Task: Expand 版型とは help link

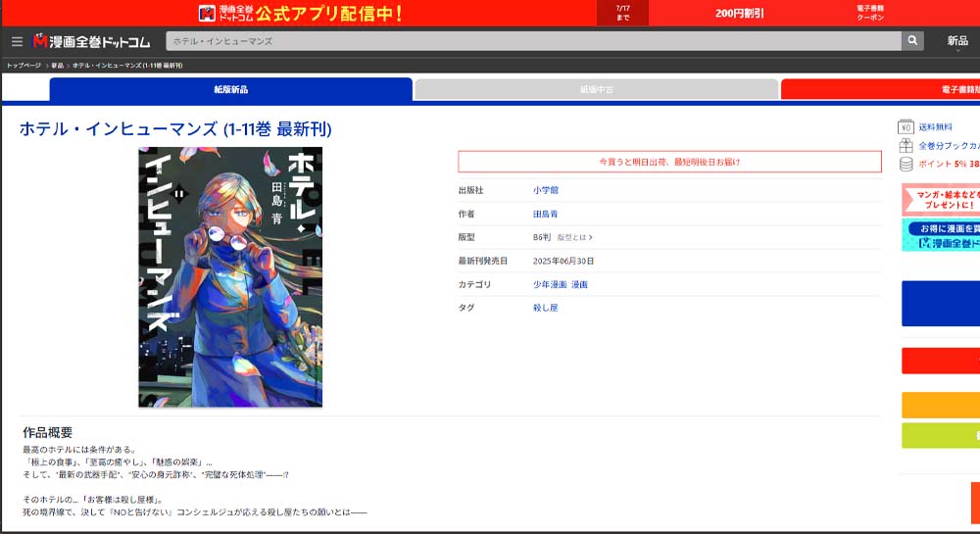Action: (x=574, y=237)
